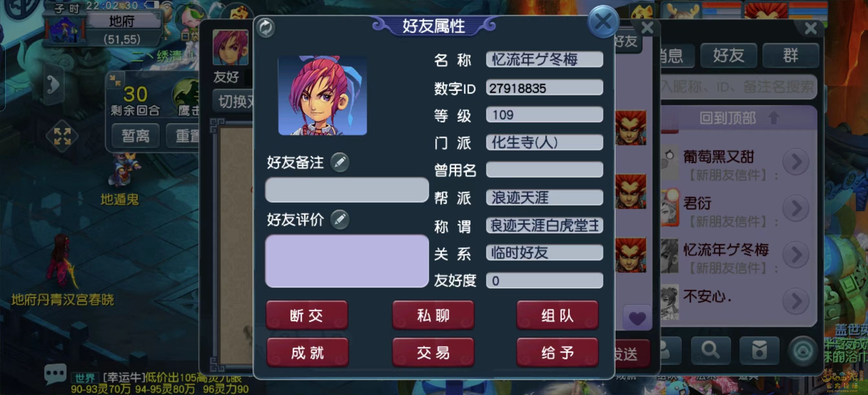This screenshot has height=395, width=868.
Task: Click the purple heart icon
Action: click(637, 318)
